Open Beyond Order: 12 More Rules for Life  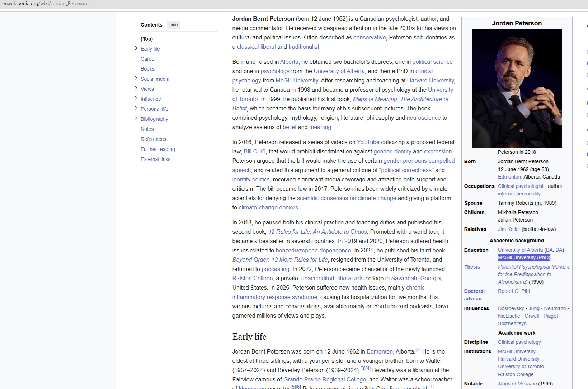[x=280, y=260]
